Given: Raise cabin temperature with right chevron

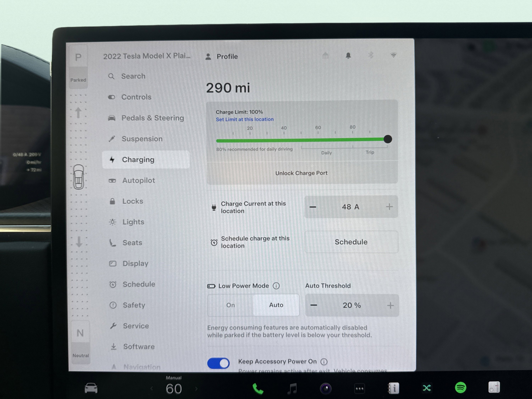Looking at the screenshot, I should [196, 388].
